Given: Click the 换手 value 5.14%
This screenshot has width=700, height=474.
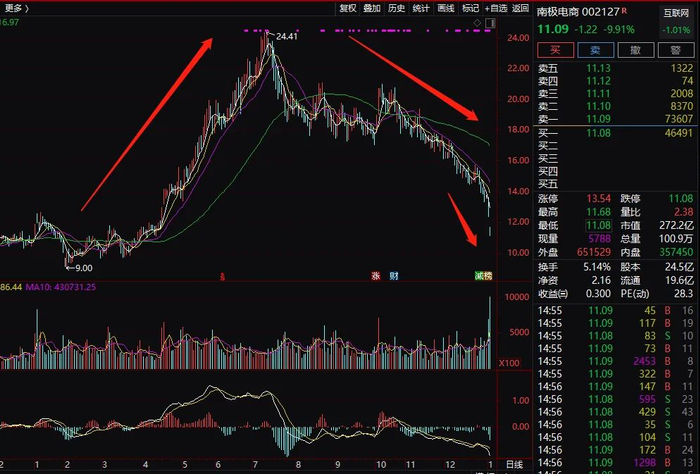Looking at the screenshot, I should 597,267.
